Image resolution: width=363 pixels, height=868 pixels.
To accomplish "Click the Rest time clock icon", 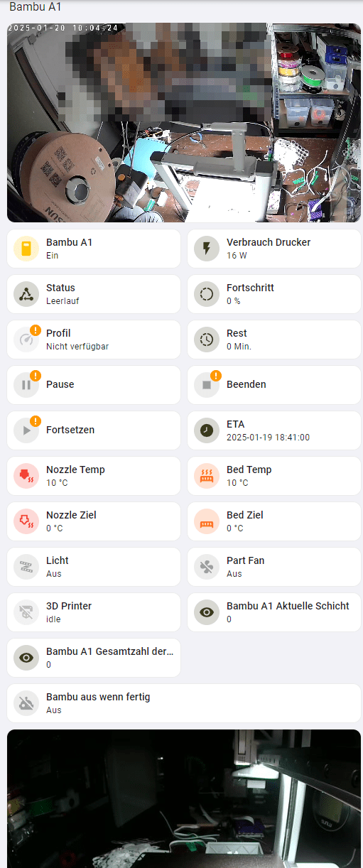I will click(x=207, y=340).
